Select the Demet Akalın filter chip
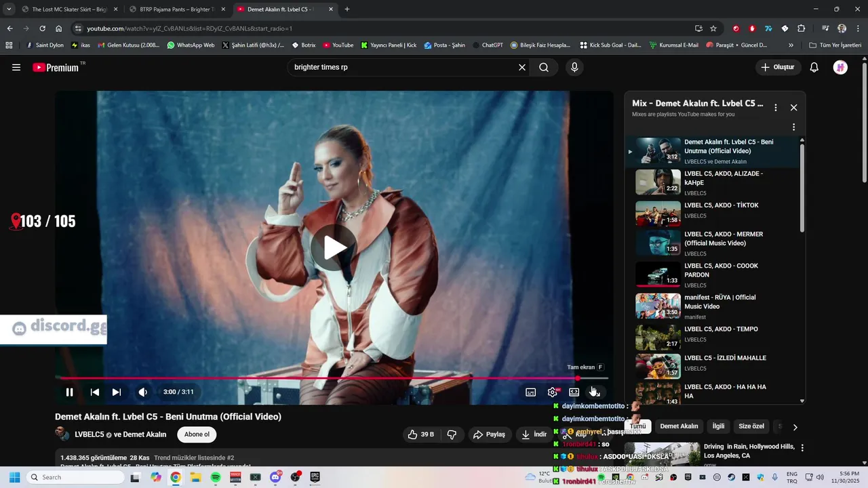Image resolution: width=868 pixels, height=488 pixels. (x=679, y=426)
